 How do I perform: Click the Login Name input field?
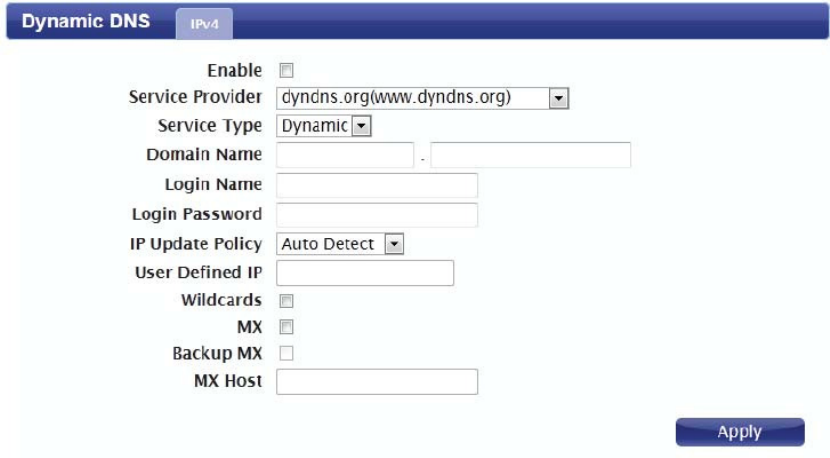(376, 185)
